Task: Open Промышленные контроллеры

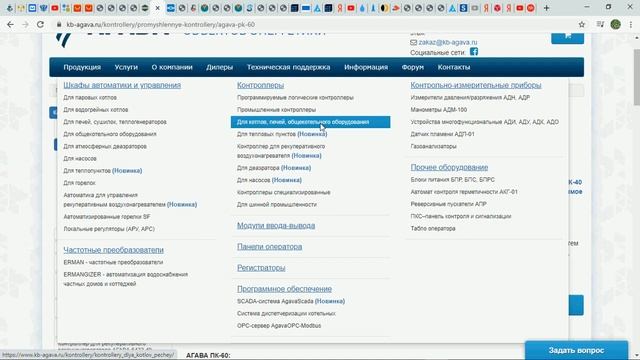Action: [x=276, y=110]
